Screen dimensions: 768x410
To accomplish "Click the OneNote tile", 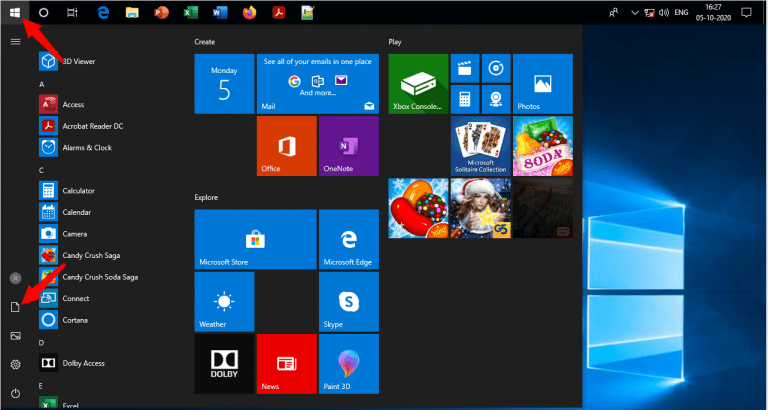I will click(x=348, y=146).
